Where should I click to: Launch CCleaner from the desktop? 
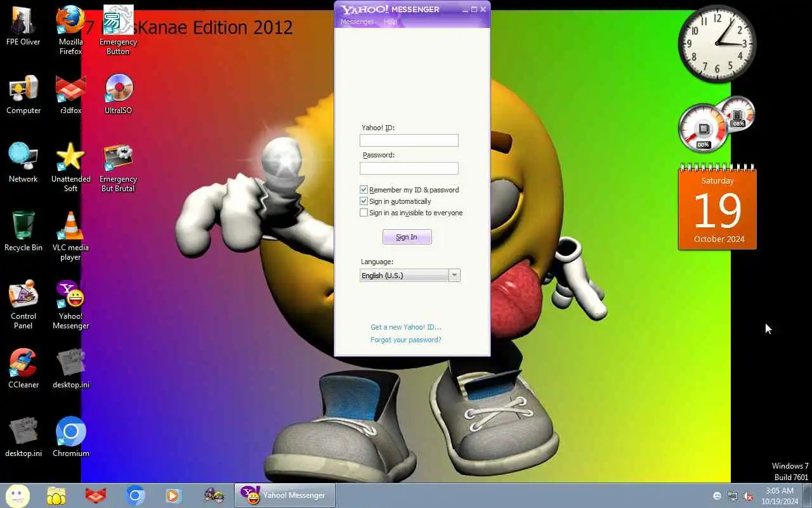click(23, 369)
